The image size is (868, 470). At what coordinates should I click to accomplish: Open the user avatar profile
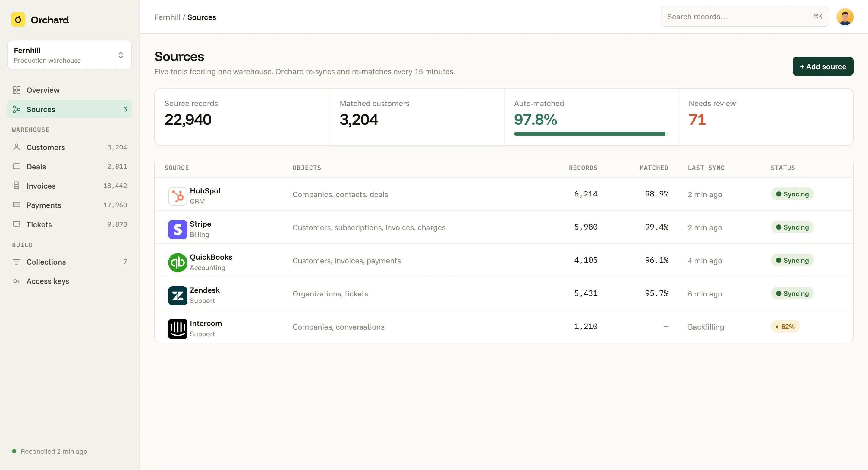click(844, 17)
